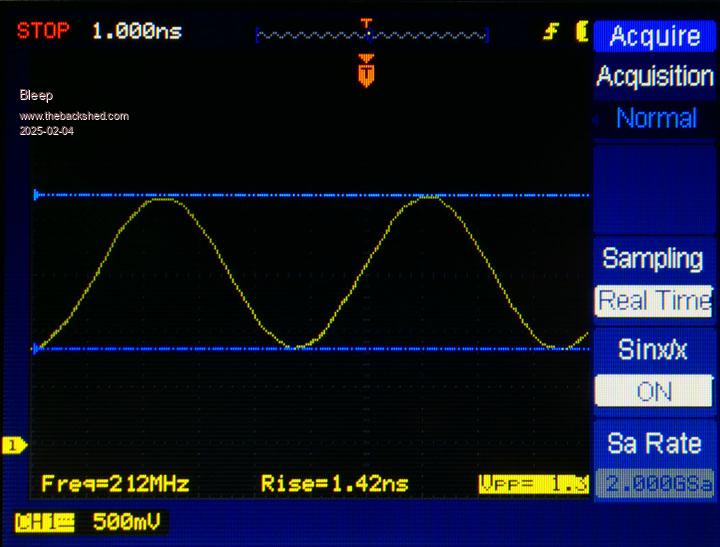Click the Freq=212MHz measurement readout
Screen dimensions: 720x547
pos(115,484)
